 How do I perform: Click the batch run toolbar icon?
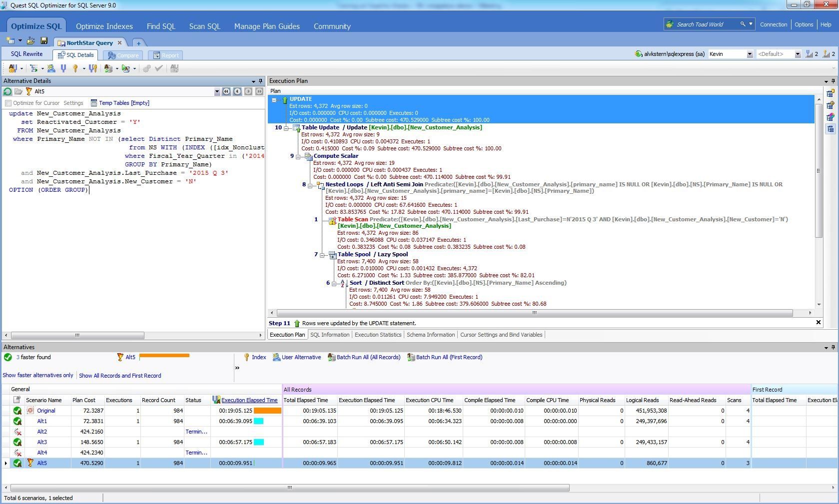point(108,68)
